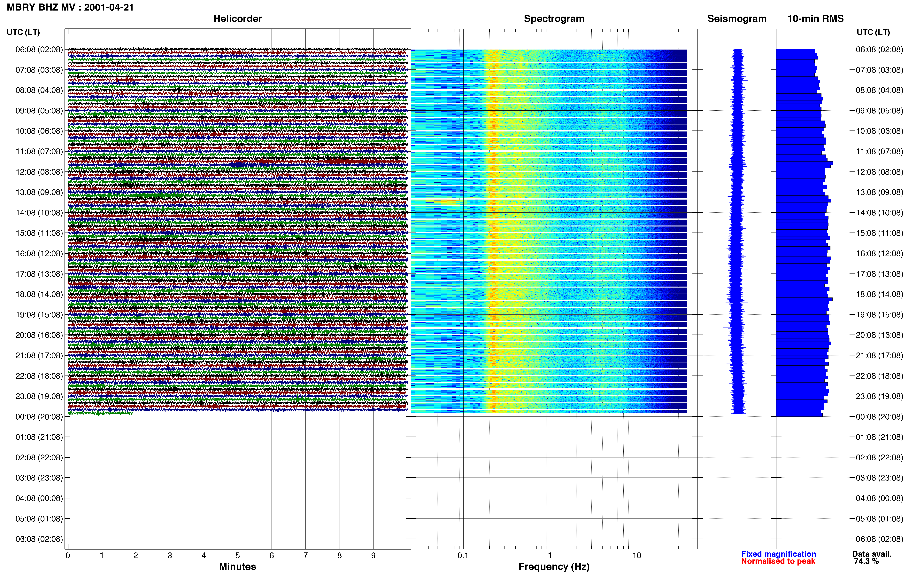Click the left '01:08 (21:08)' time label
The width and height of the screenshot is (924, 578).
(x=39, y=437)
